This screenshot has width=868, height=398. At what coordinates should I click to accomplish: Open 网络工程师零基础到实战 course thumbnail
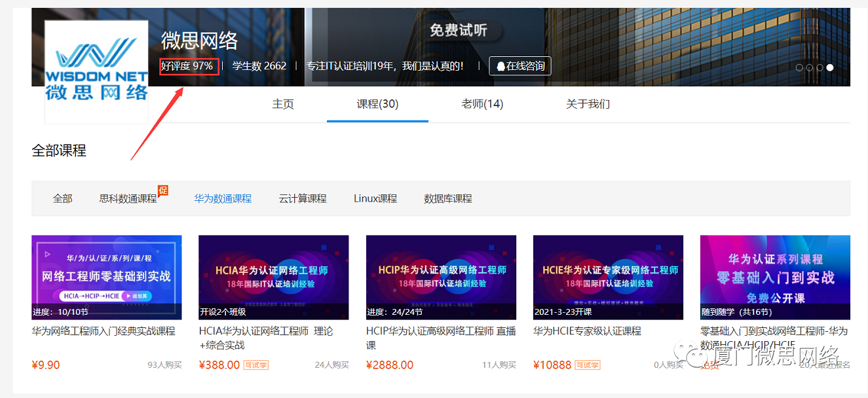coord(107,278)
